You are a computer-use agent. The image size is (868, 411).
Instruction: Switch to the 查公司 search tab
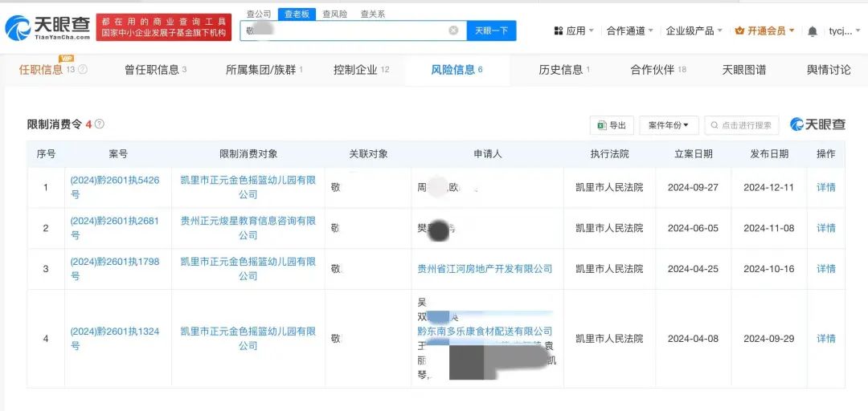259,14
